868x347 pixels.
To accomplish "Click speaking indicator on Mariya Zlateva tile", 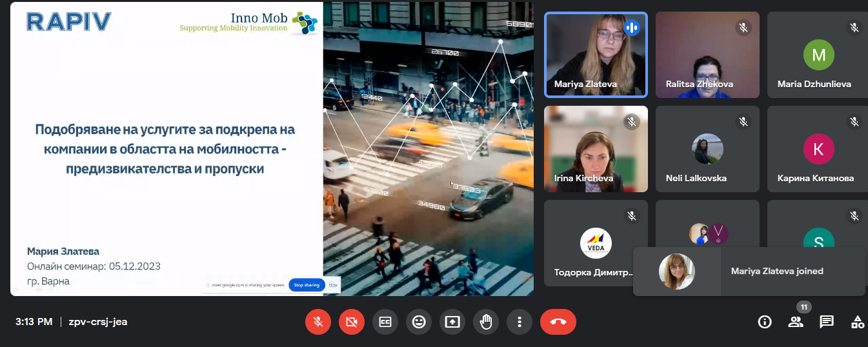I will pos(631,28).
